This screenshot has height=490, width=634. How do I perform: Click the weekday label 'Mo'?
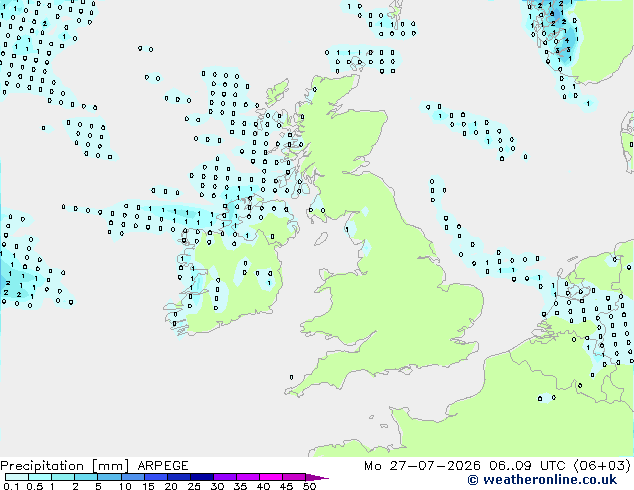(372, 466)
